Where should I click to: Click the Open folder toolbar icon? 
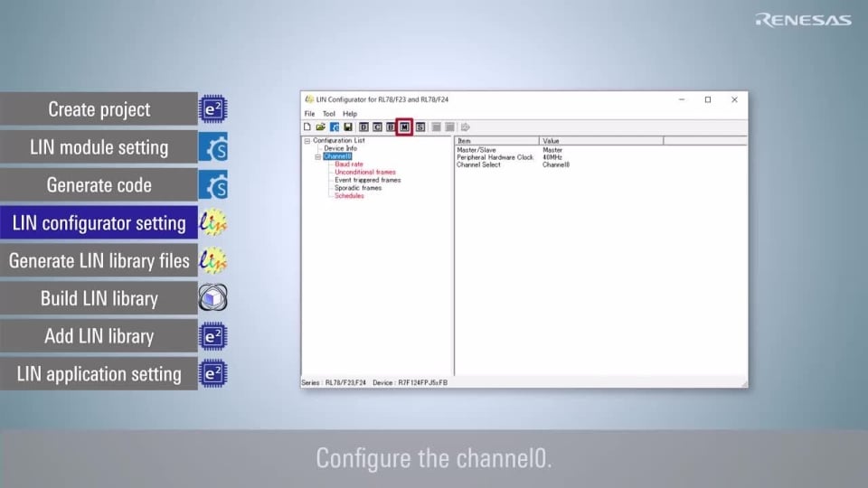click(x=320, y=127)
